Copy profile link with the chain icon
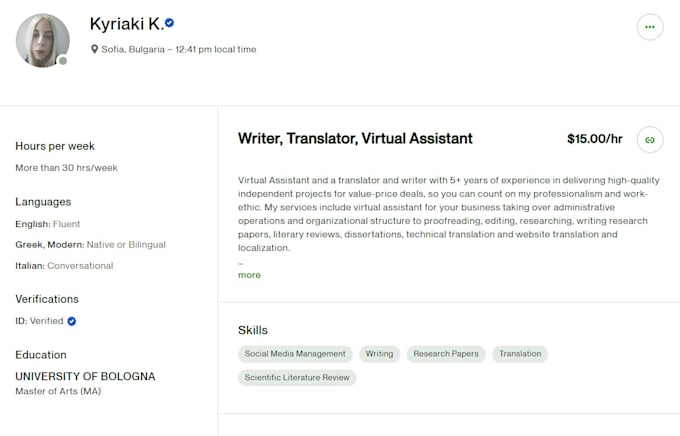 click(650, 140)
